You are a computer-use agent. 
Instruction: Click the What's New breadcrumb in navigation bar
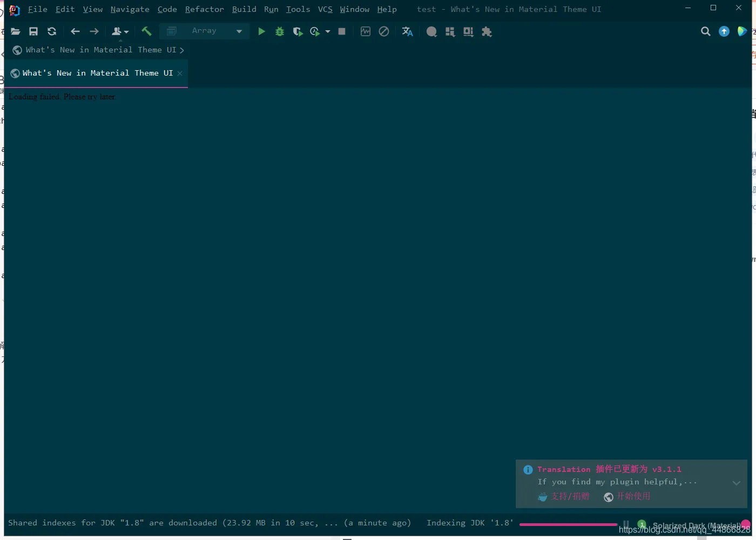[98, 50]
